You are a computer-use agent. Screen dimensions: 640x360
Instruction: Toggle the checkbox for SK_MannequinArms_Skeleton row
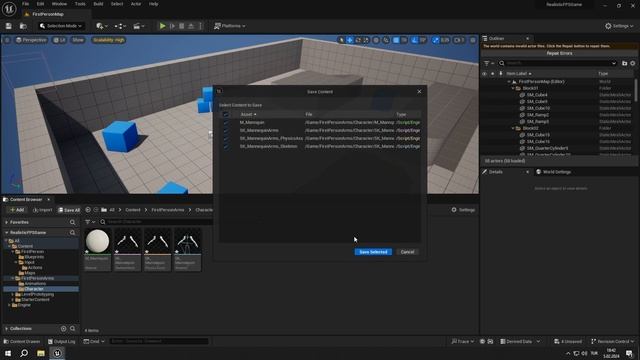[226, 146]
